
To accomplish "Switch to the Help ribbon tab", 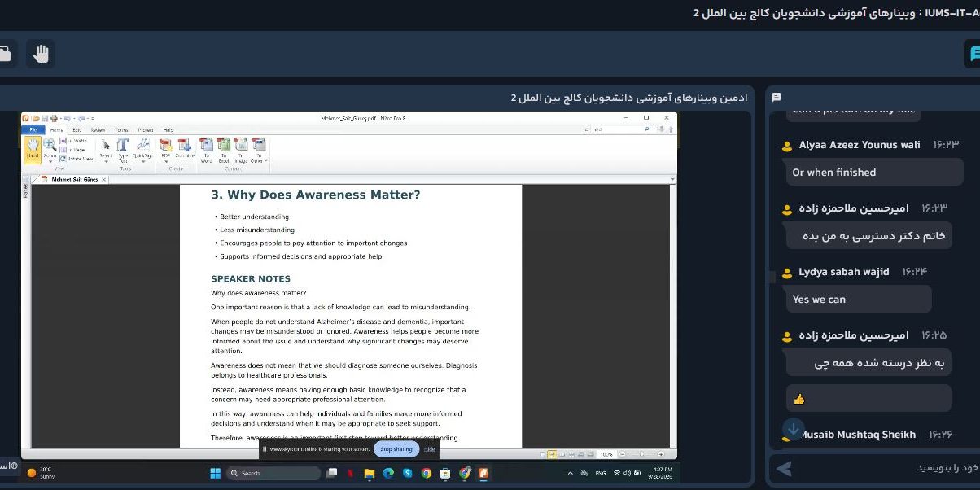I will tap(168, 130).
